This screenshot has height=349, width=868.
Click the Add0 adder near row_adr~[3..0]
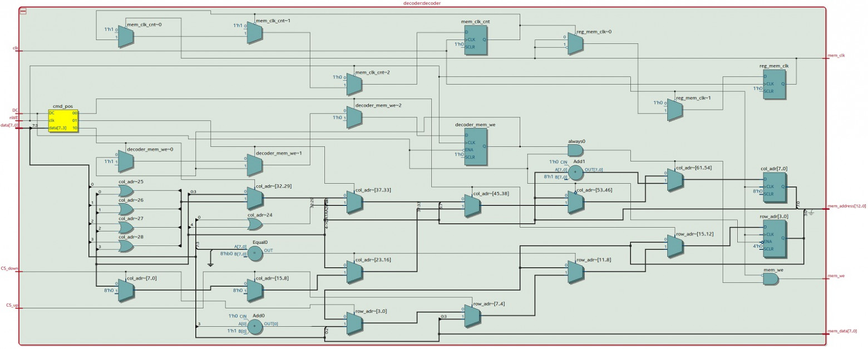pyautogui.click(x=255, y=326)
